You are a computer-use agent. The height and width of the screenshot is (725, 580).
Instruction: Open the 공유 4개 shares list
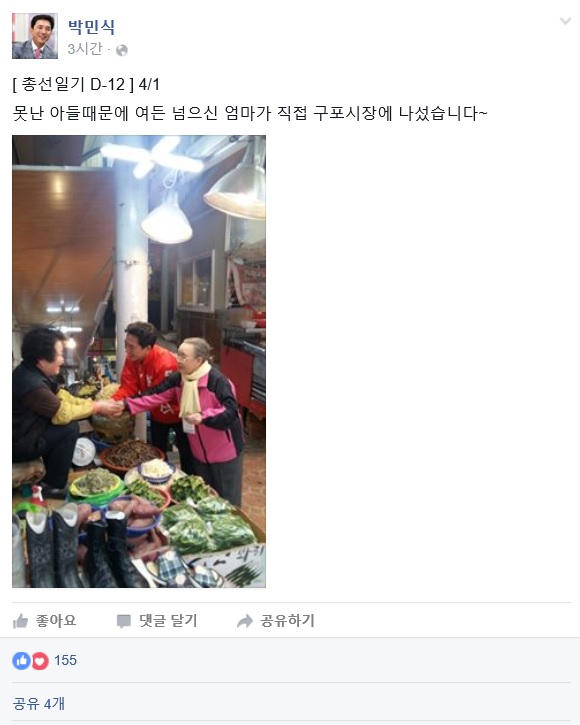point(38,704)
